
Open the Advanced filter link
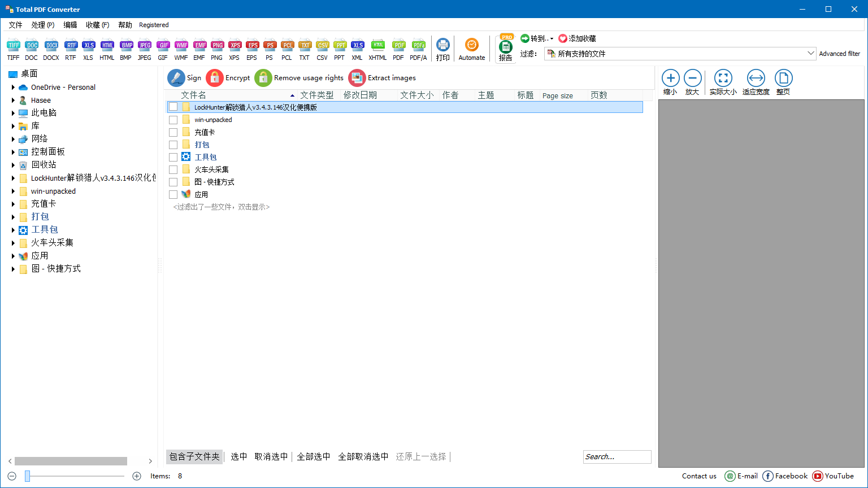point(840,54)
